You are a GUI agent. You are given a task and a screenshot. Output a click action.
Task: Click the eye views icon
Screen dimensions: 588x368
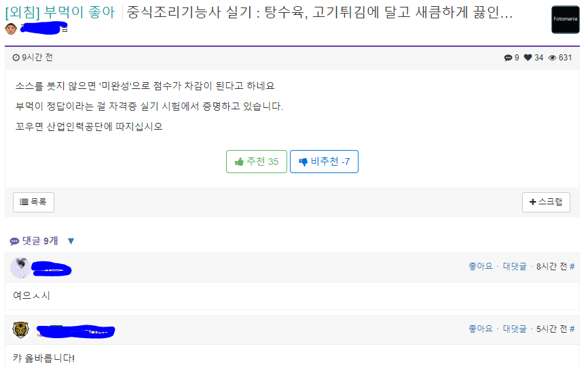(552, 58)
